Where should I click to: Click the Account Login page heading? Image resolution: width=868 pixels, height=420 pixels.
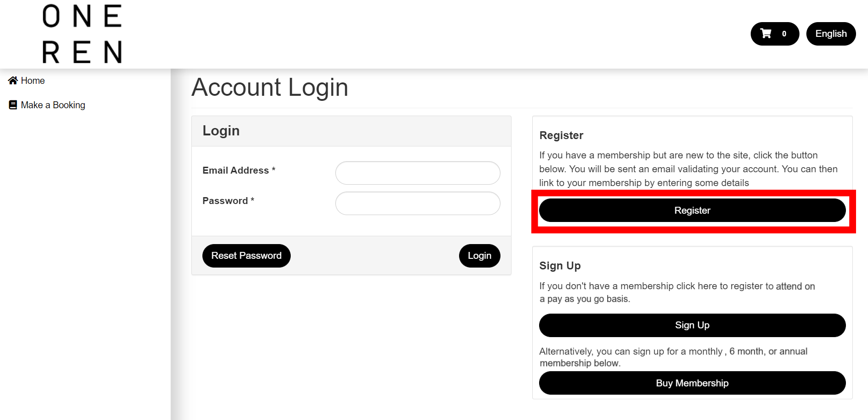coord(270,87)
